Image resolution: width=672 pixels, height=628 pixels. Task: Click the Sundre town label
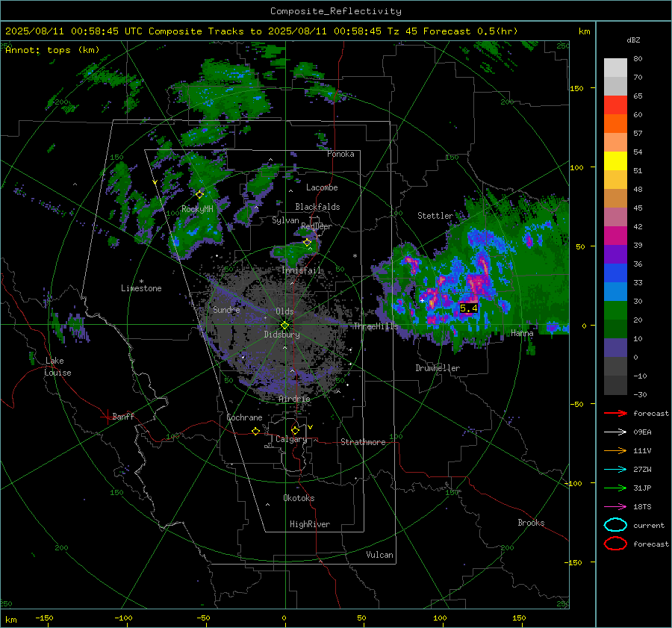226,310
